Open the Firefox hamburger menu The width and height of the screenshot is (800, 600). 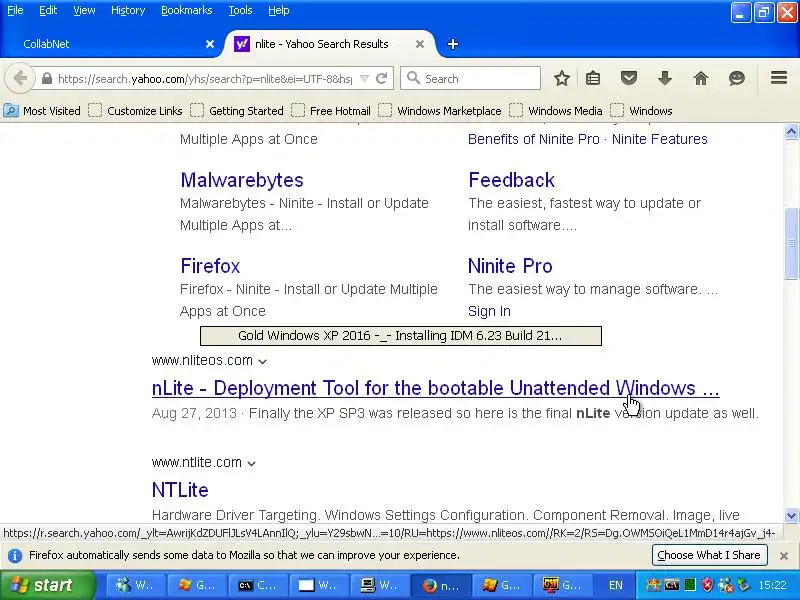(x=779, y=78)
